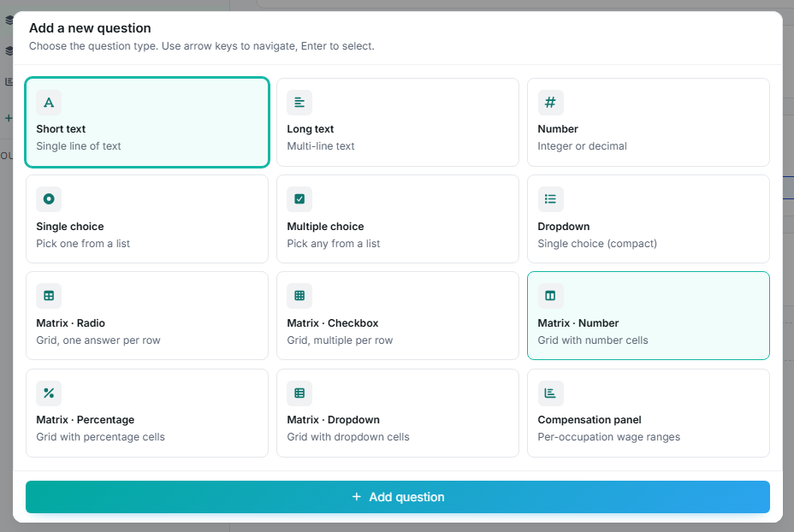Click the Multiple choice checkbox icon

pyautogui.click(x=299, y=199)
